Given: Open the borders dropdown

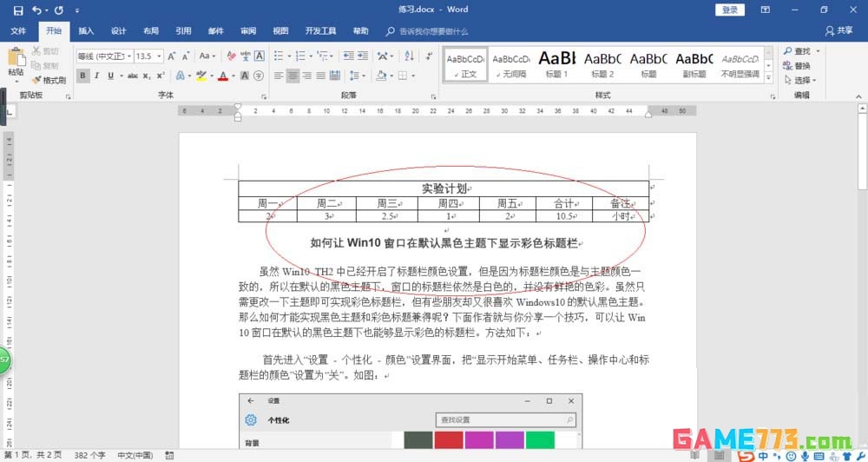Looking at the screenshot, I should (x=413, y=76).
